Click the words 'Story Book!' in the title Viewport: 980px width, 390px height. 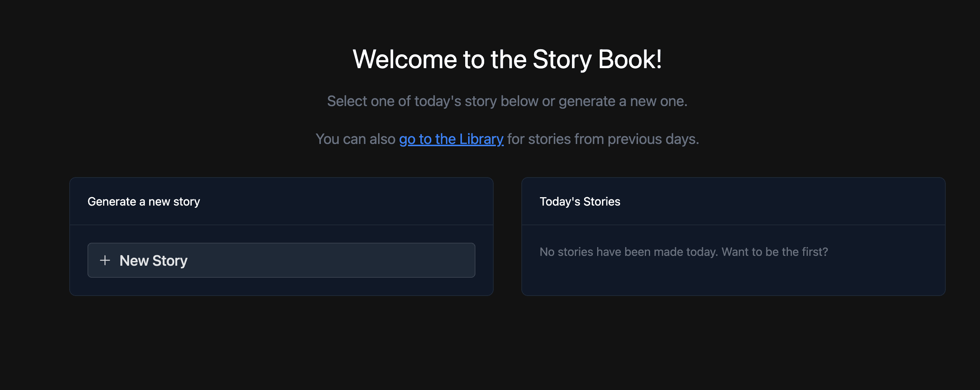597,59
